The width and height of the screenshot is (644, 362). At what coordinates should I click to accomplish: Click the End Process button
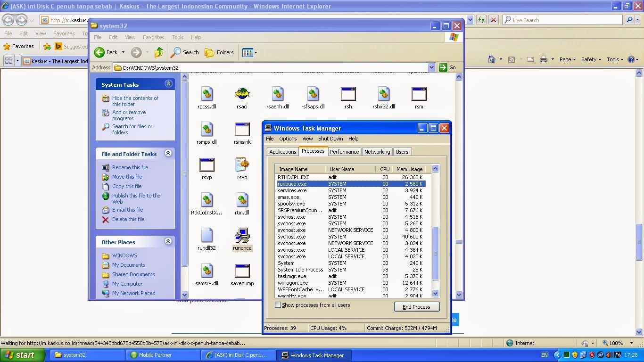[416, 307]
